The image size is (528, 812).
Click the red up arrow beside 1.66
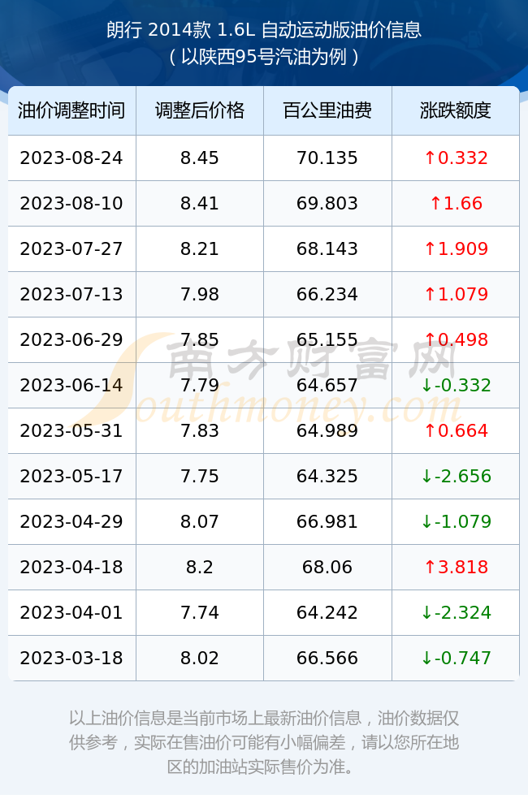tap(435, 204)
